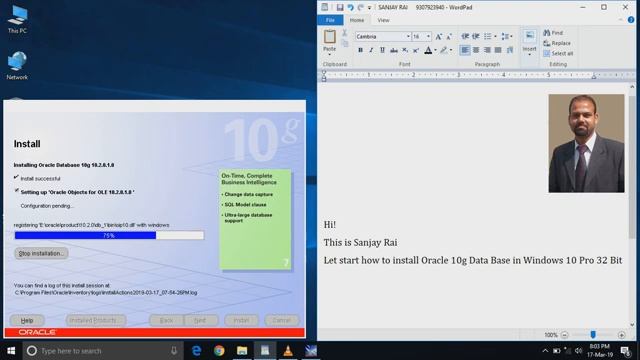Open Google Chrome from taskbar

click(x=219, y=351)
